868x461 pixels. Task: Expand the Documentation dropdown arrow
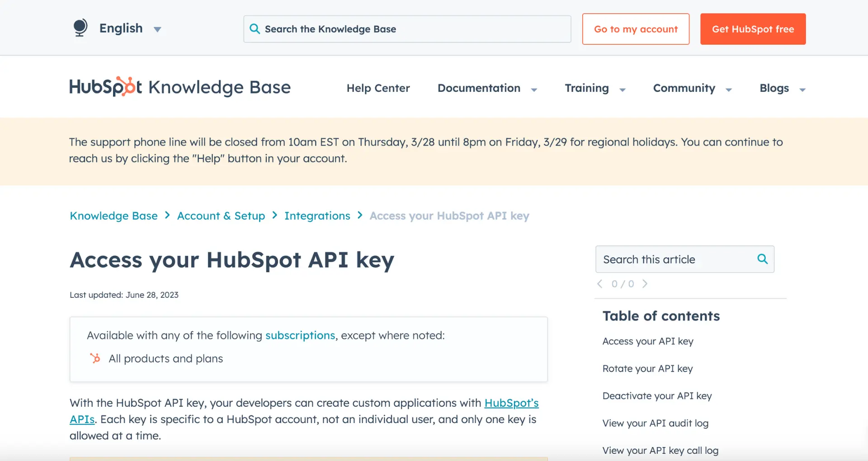click(x=534, y=89)
